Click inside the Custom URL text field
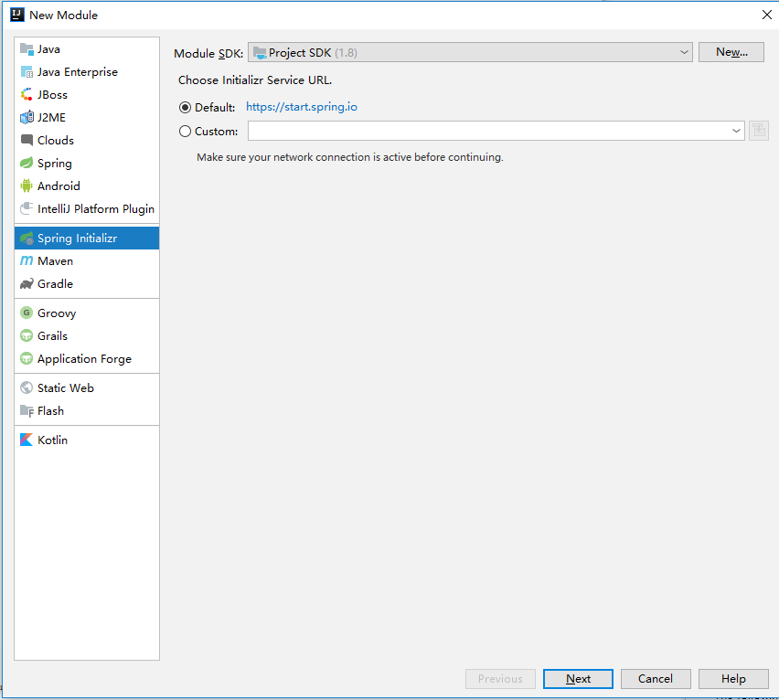 tap(489, 131)
